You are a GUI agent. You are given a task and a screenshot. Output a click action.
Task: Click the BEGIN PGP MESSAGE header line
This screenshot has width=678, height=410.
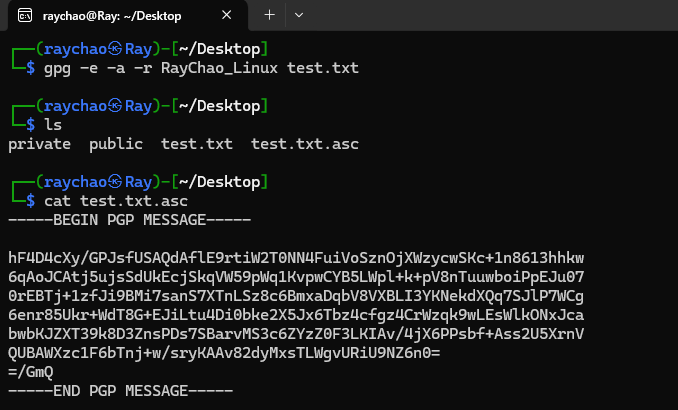(130, 220)
